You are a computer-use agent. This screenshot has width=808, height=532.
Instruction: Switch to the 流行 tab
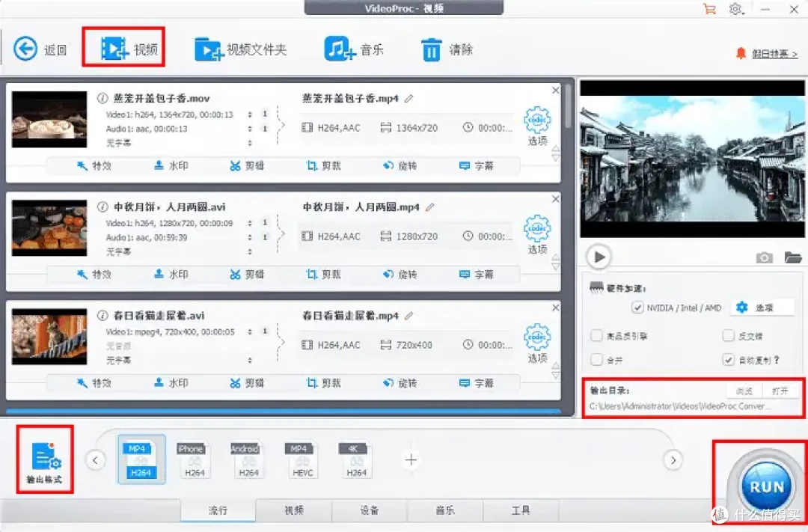point(218,510)
